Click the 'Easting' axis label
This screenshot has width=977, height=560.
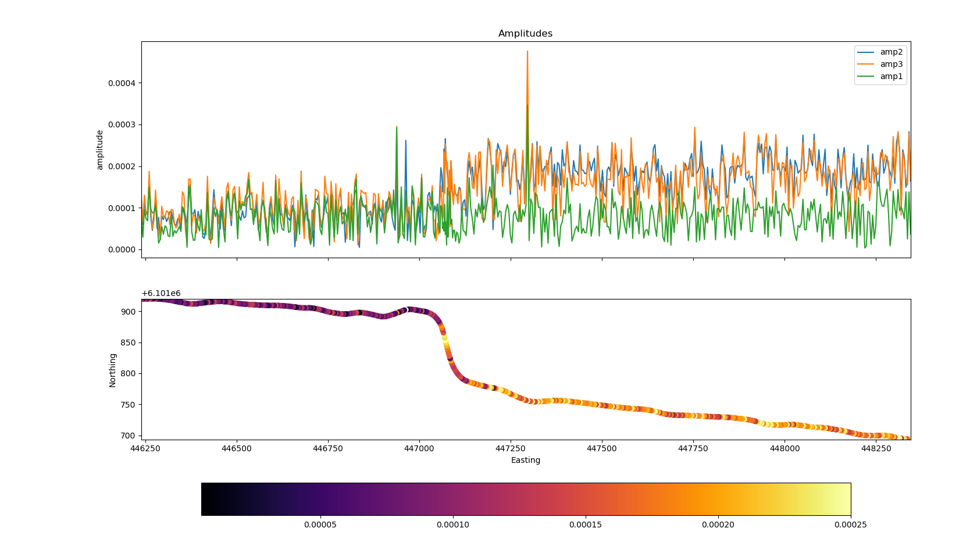coord(526,461)
